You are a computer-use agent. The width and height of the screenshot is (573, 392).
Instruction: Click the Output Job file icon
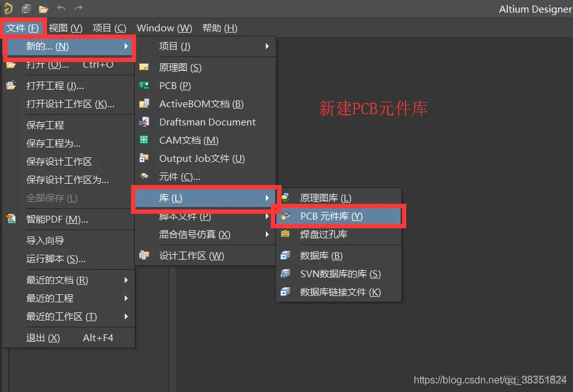click(x=144, y=158)
